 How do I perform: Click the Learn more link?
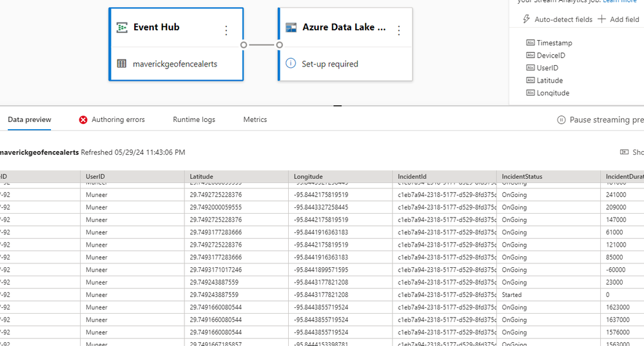coord(620,2)
